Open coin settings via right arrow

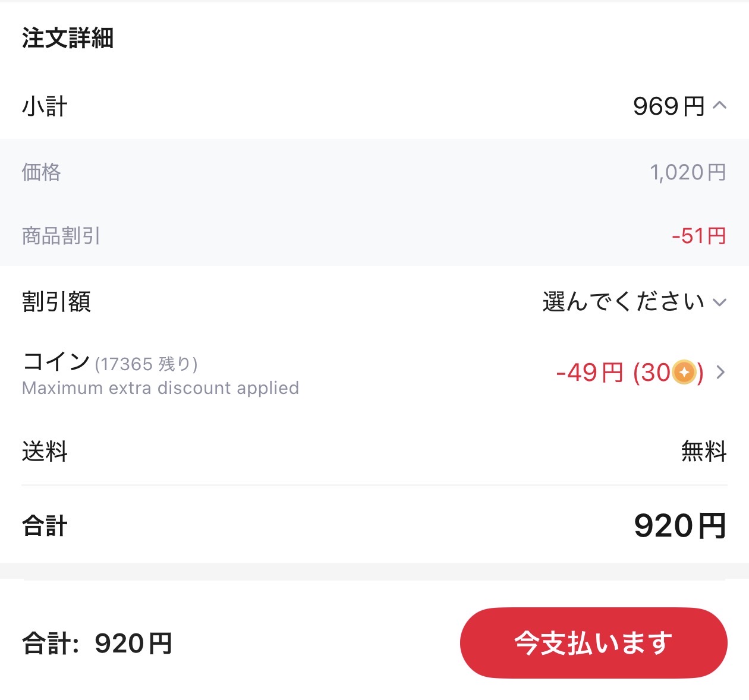[720, 373]
